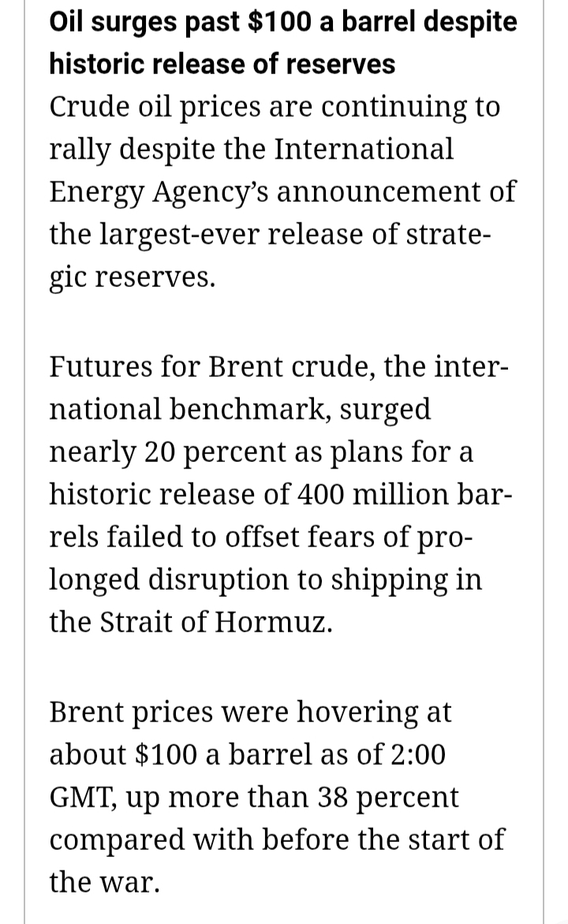
Task: Click the headline's "historic release of reserves" line
Action: [x=222, y=64]
